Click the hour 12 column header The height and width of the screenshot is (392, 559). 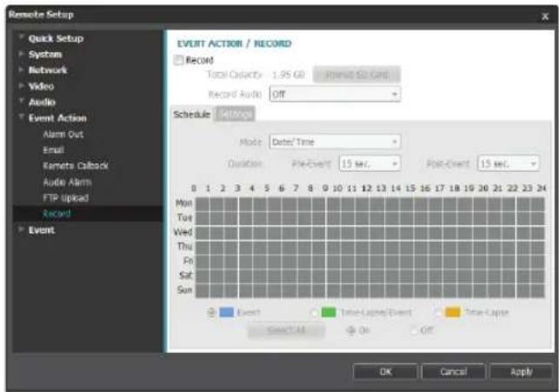click(x=367, y=188)
